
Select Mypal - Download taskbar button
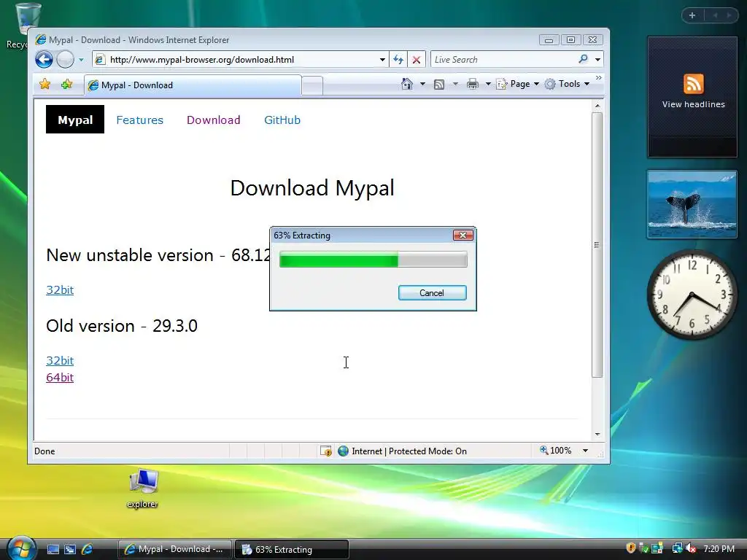[x=174, y=550]
